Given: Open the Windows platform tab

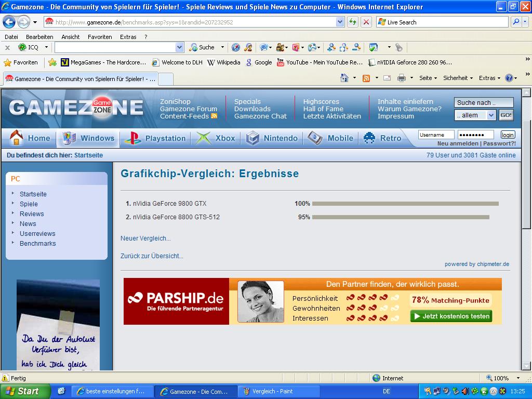Looking at the screenshot, I should point(88,138).
